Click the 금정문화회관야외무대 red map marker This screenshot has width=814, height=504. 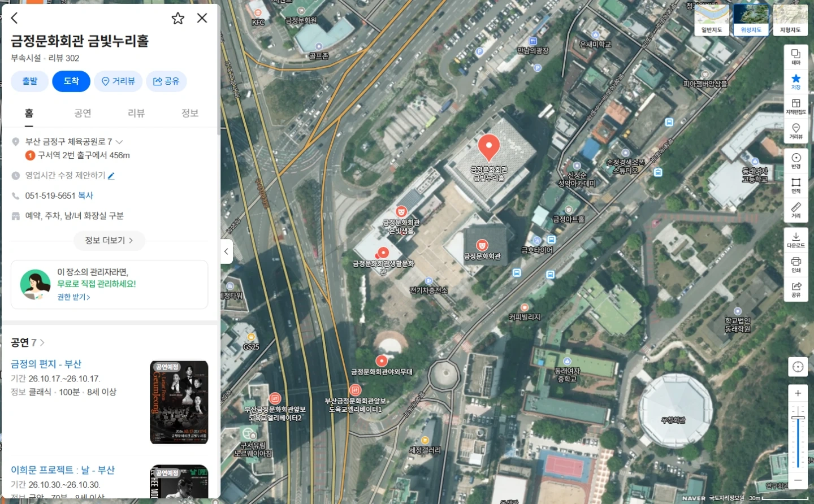pyautogui.click(x=382, y=360)
